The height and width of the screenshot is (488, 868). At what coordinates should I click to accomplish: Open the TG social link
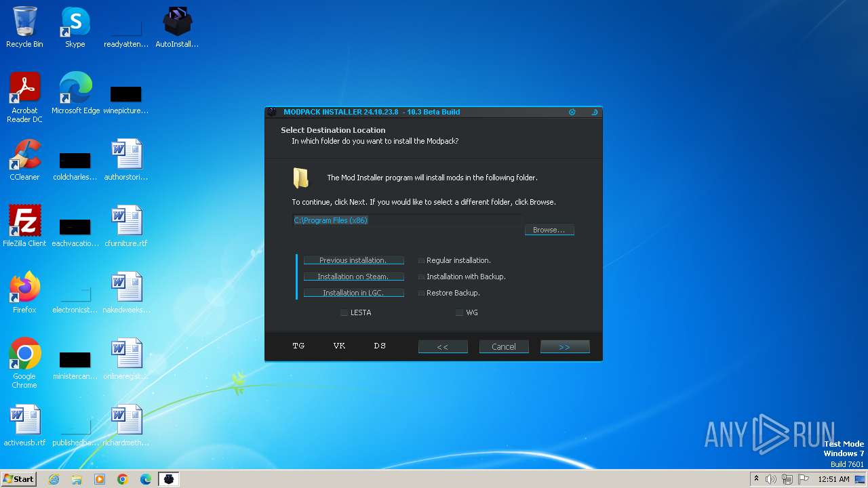coord(298,346)
